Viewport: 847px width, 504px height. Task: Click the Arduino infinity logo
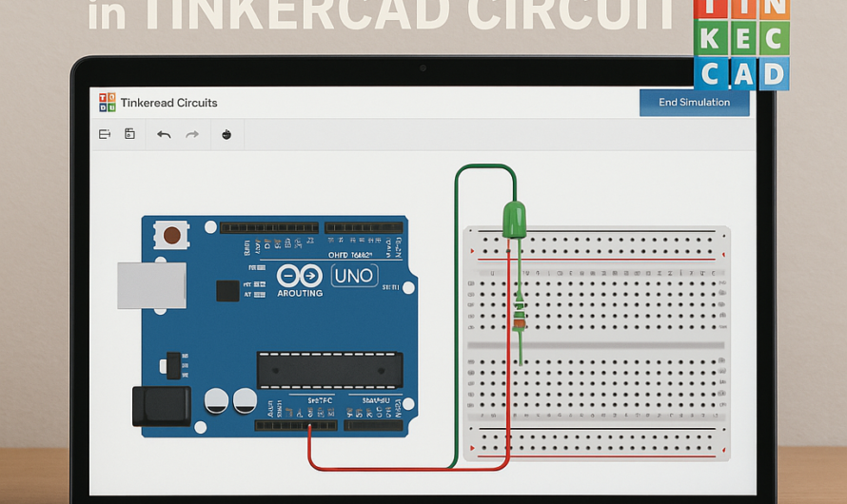(300, 276)
